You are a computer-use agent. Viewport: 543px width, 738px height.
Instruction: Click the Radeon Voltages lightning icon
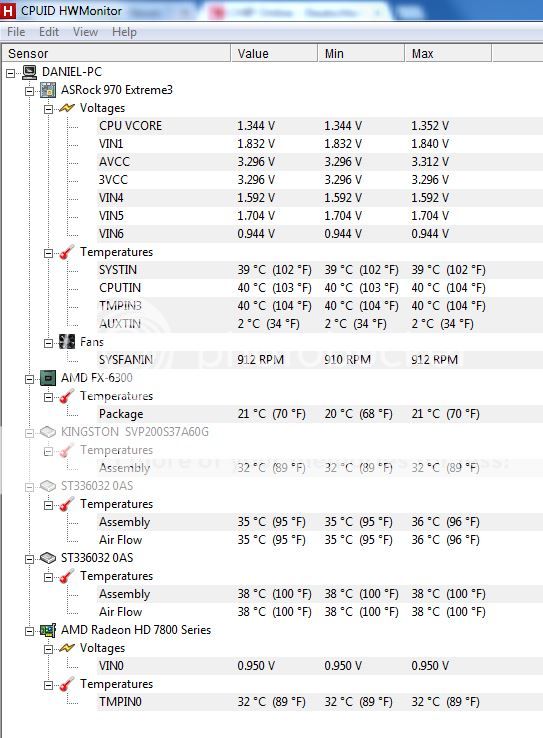pos(67,648)
